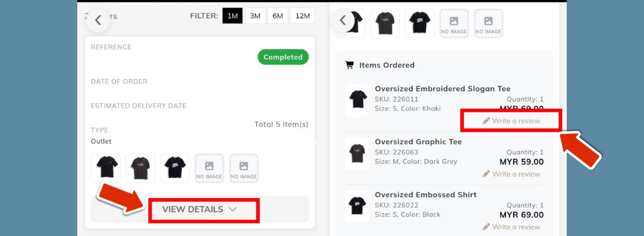Expand the VIEW DETAILS section
The width and height of the screenshot is (644, 236).
(193, 209)
